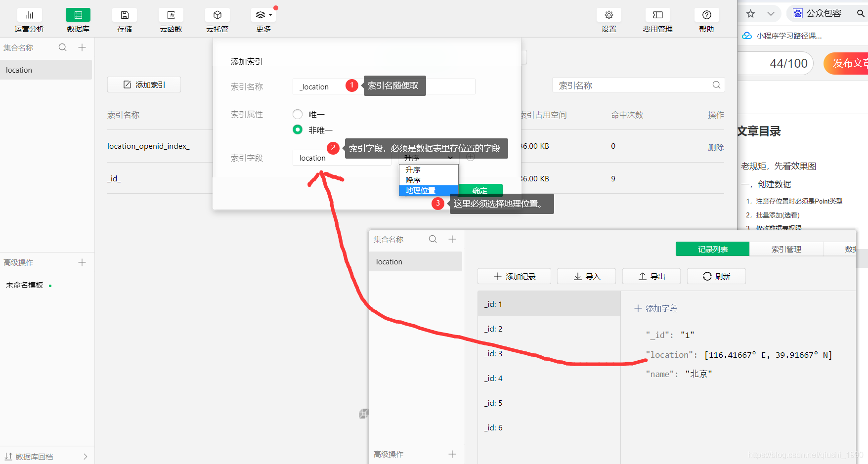Click the 添加记录 button
This screenshot has width=868, height=464.
514,276
